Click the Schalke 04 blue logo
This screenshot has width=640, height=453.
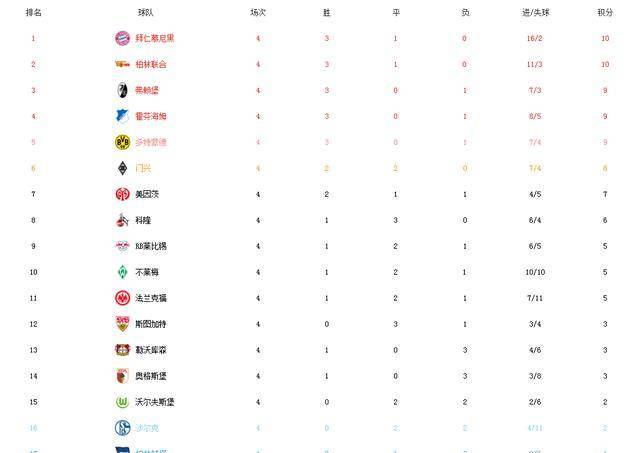point(122,428)
